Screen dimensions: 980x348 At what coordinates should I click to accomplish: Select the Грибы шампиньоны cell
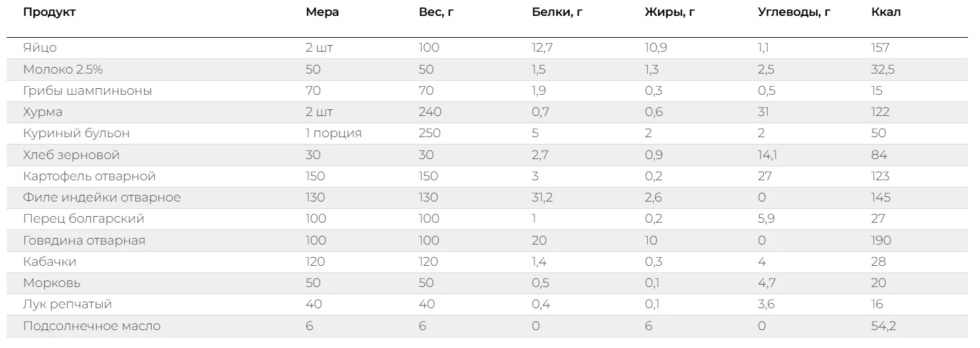point(88,91)
